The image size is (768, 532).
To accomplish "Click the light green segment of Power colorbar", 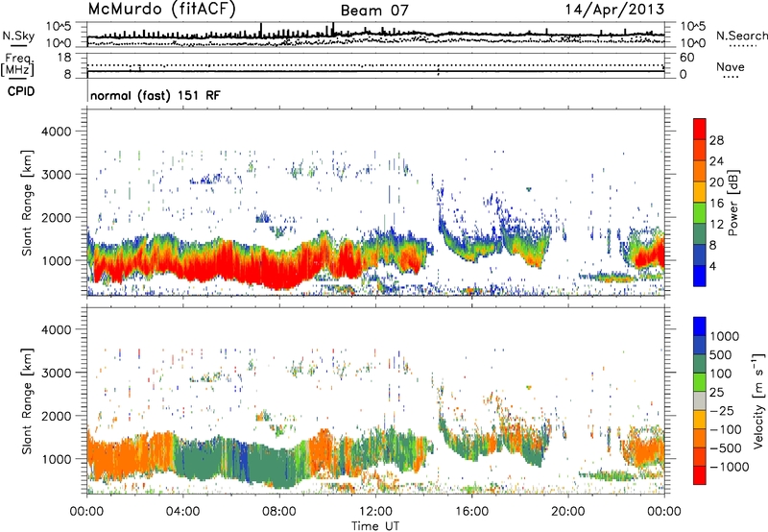I will point(700,212).
